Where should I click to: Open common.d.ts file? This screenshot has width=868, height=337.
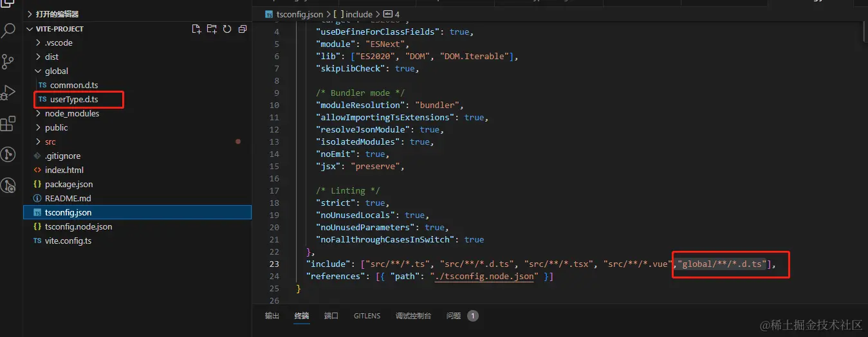point(74,86)
